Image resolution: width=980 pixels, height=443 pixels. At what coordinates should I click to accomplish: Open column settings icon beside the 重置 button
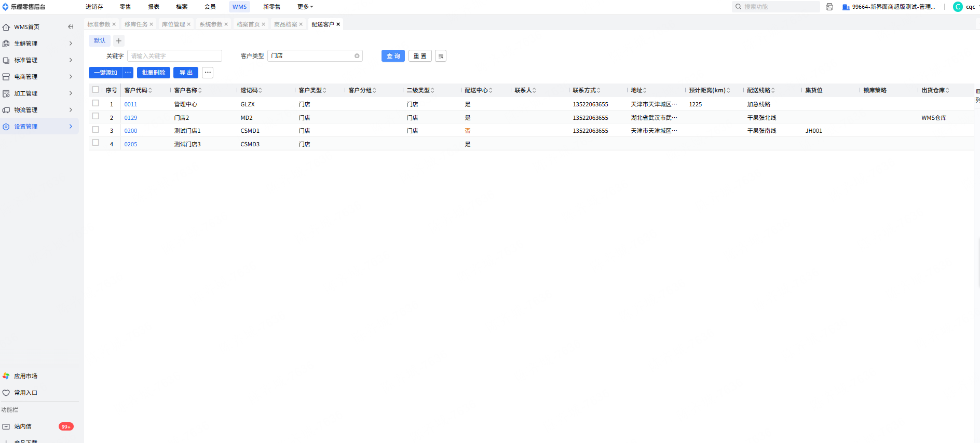pyautogui.click(x=441, y=56)
